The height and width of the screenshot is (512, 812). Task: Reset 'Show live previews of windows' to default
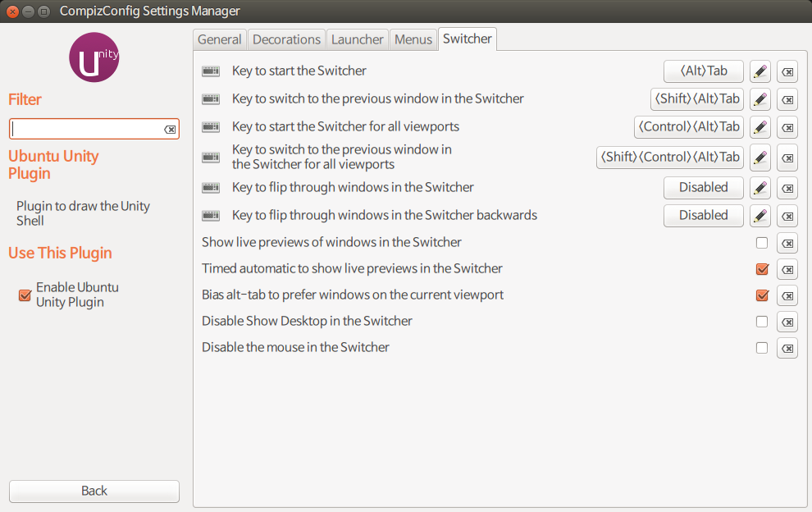coord(787,243)
